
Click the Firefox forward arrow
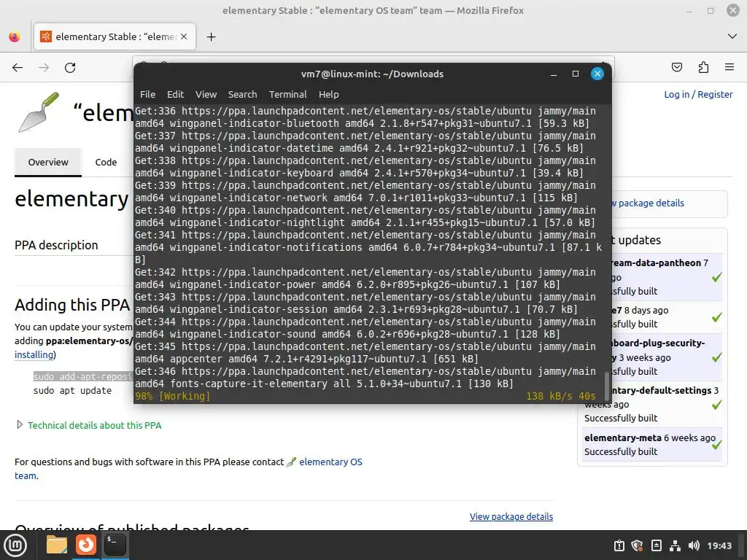coord(44,68)
